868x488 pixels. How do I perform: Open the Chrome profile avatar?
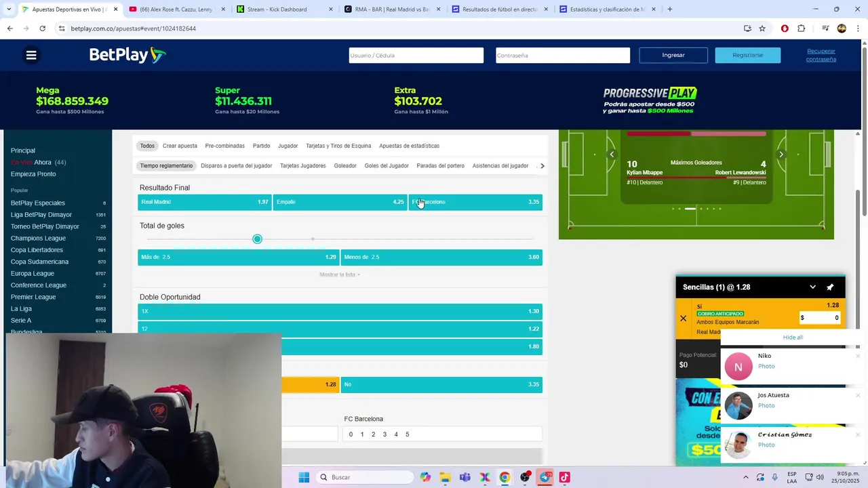(x=842, y=28)
